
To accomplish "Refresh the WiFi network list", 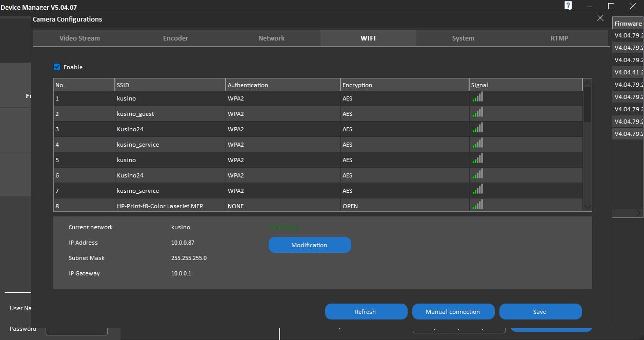I will [366, 311].
